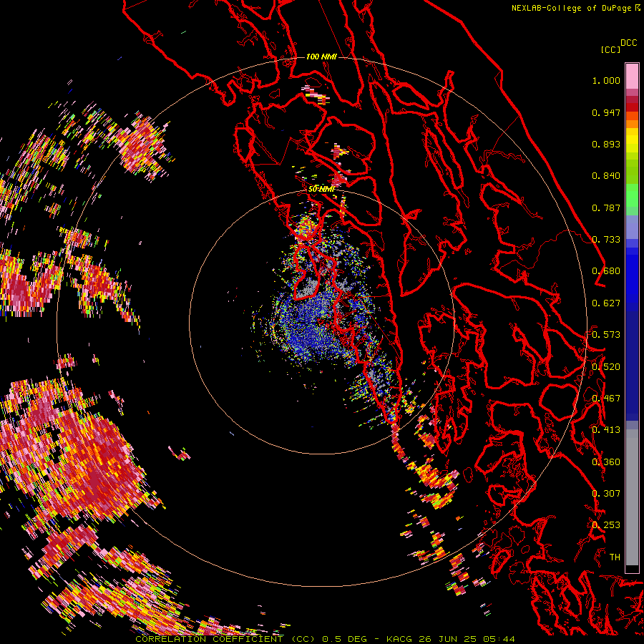Click the 0.947 color scale label
644x644 pixels.
(x=606, y=112)
